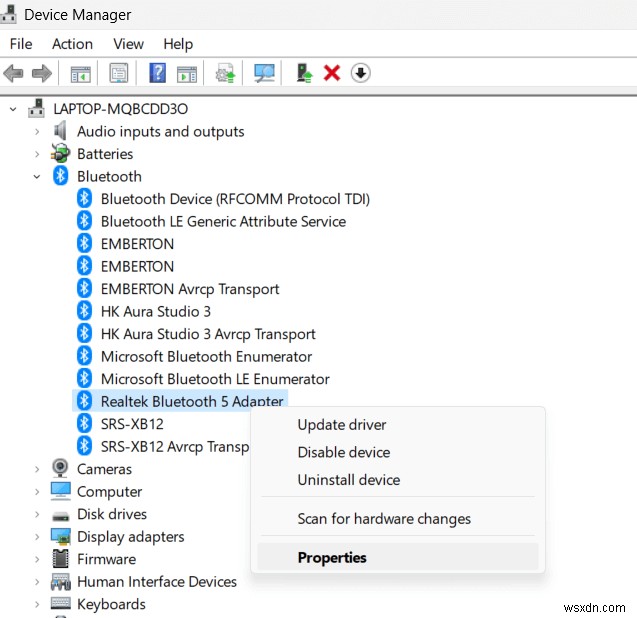Select HK Aura Studio 3 Avrcp Transport
This screenshot has width=637, height=618.
208,334
